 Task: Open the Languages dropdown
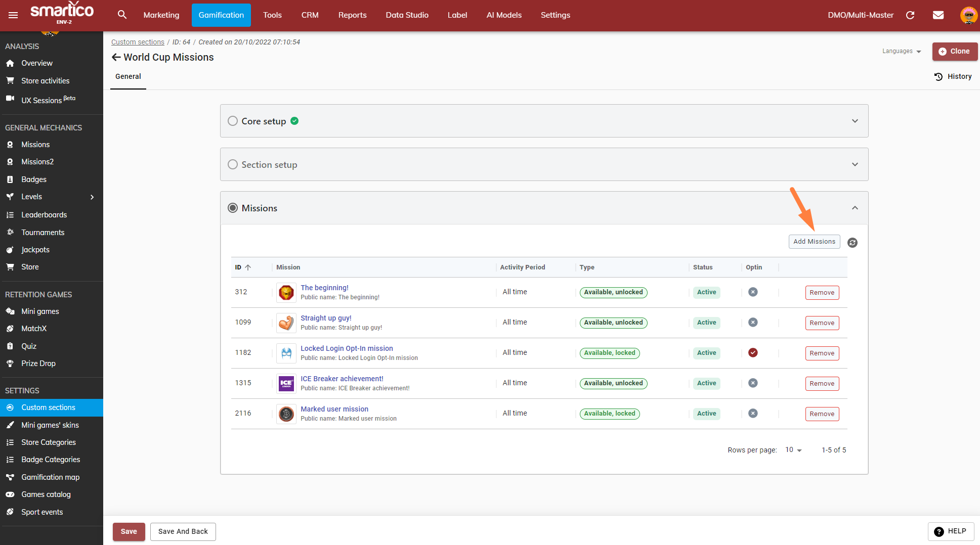pyautogui.click(x=902, y=51)
